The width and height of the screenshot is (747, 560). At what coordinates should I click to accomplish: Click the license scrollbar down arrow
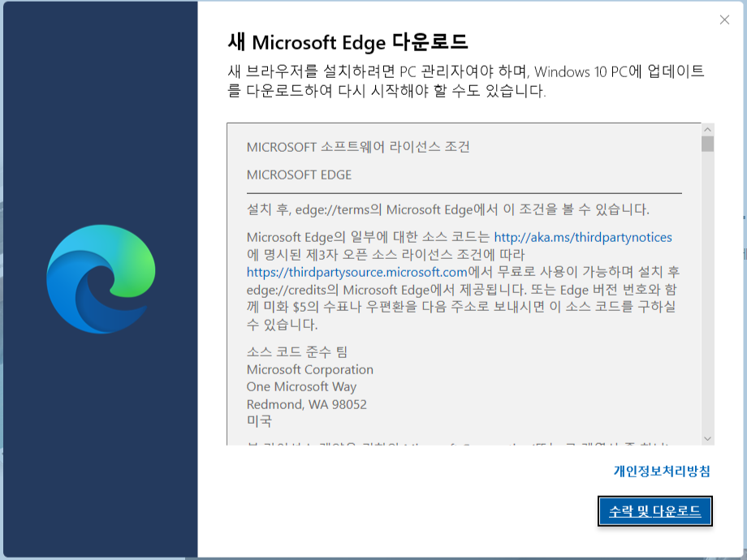(x=707, y=438)
